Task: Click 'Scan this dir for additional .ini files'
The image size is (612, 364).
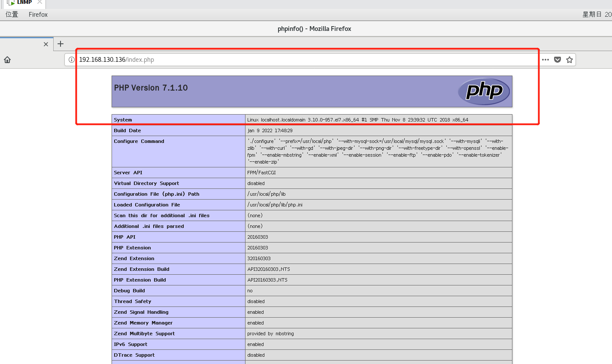Action: point(162,215)
